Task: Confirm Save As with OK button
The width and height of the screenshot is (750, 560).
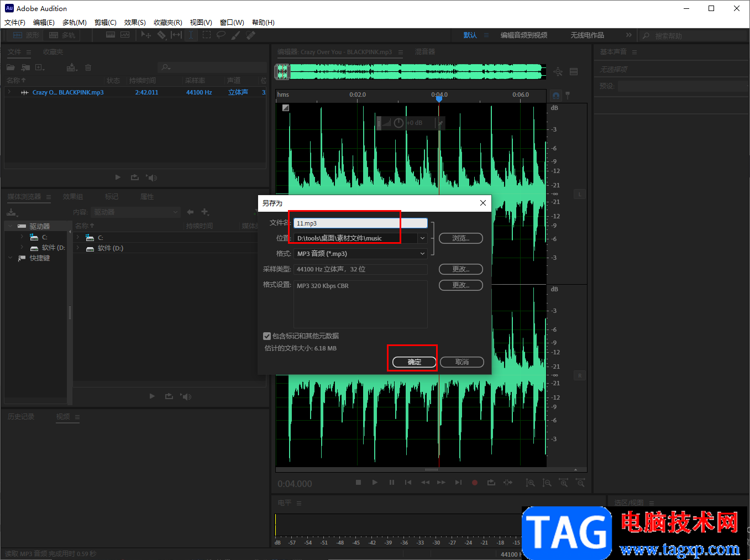Action: coord(415,362)
